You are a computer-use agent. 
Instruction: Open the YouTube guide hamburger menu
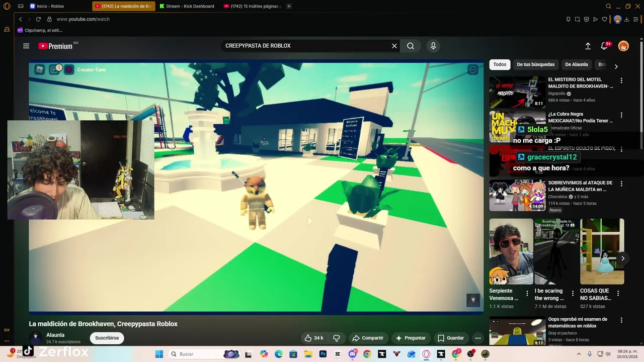26,46
